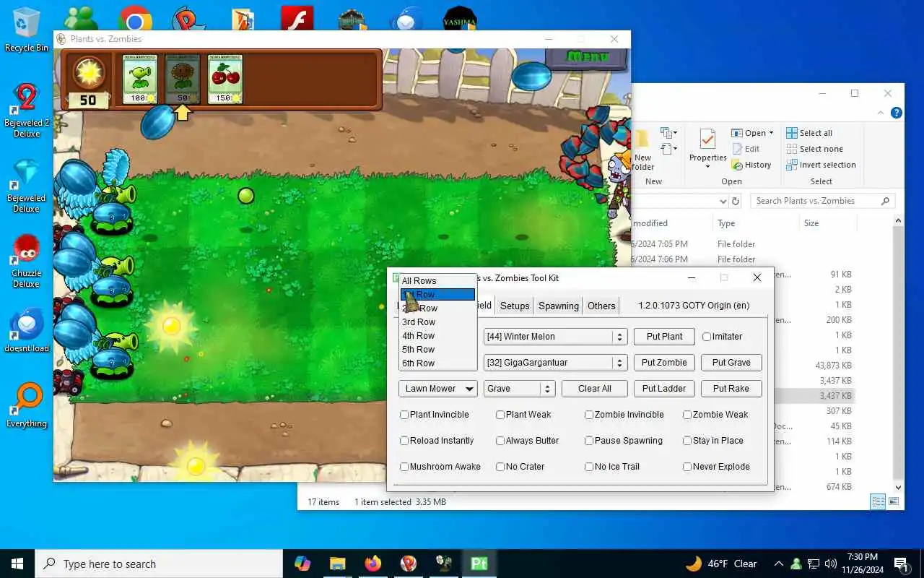Open Copilot from the taskbar

coord(302,564)
